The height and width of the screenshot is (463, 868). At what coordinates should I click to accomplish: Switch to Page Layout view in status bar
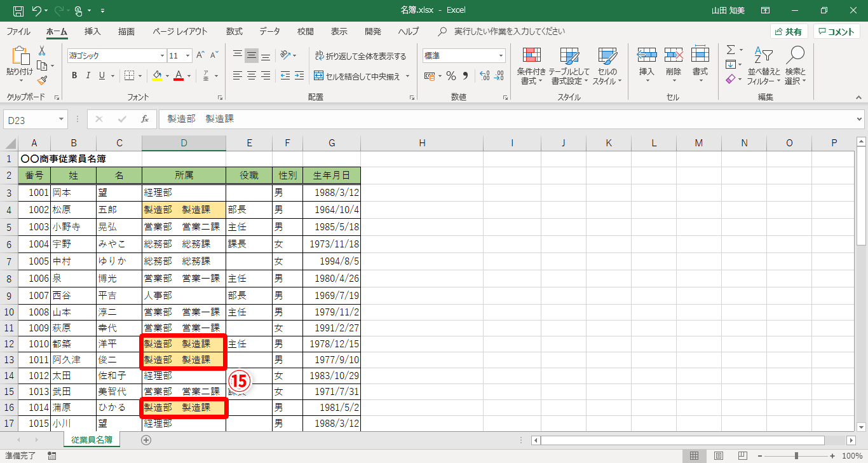[718, 455]
